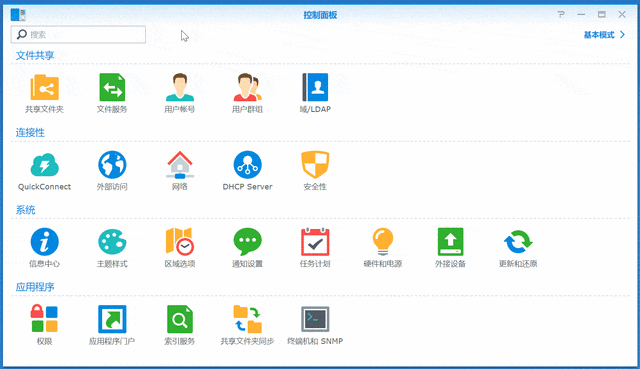This screenshot has height=369, width=640.
Task: Click the 连接性 section heading
Action: click(x=30, y=133)
